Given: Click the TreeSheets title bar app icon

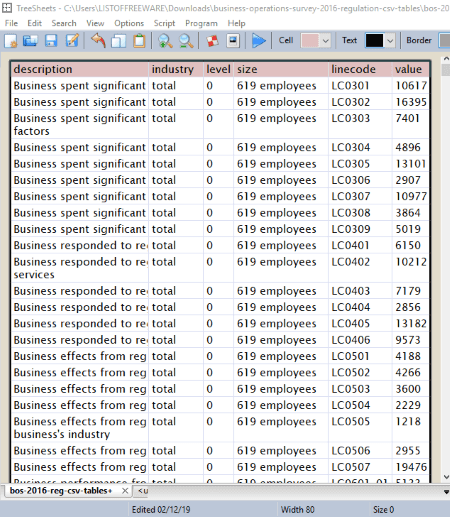Looking at the screenshot, I should 7,8.
